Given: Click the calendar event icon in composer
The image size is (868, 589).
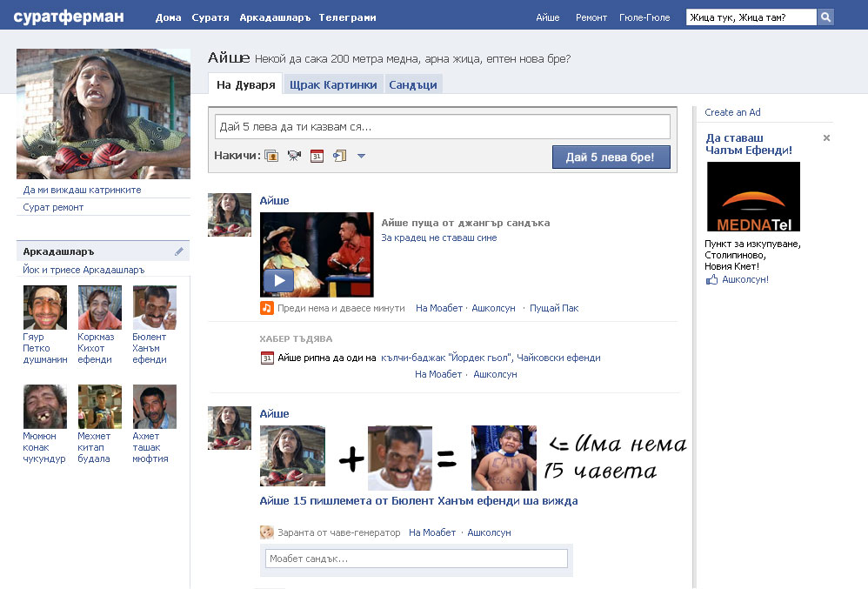Looking at the screenshot, I should tap(317, 156).
